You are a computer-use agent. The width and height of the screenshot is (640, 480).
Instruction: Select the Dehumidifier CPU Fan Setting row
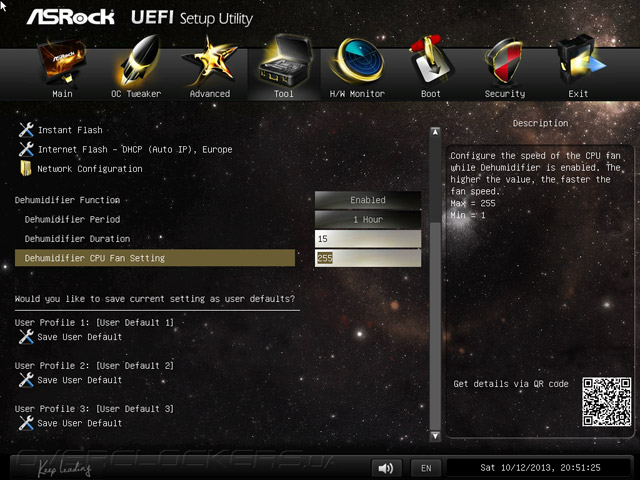[x=155, y=258]
